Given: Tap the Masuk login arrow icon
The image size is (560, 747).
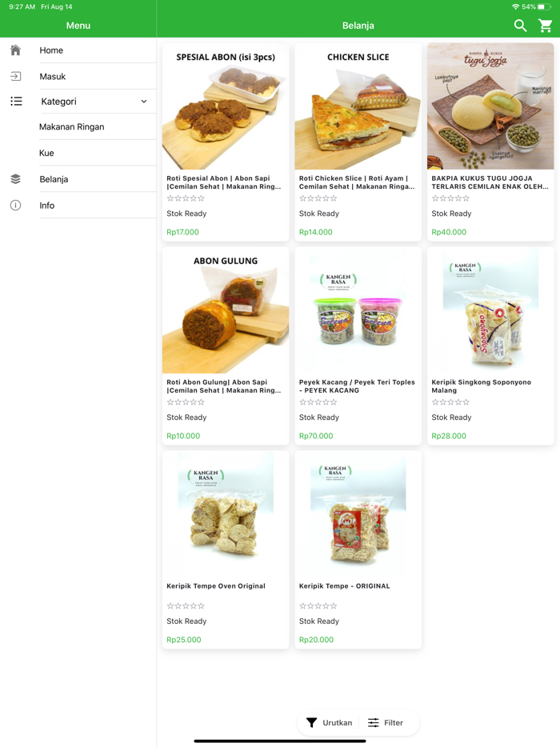Looking at the screenshot, I should click(x=15, y=77).
